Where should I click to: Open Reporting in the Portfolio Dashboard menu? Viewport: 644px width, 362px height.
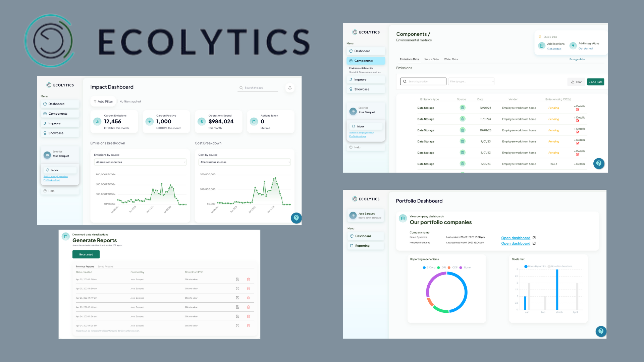pyautogui.click(x=366, y=246)
